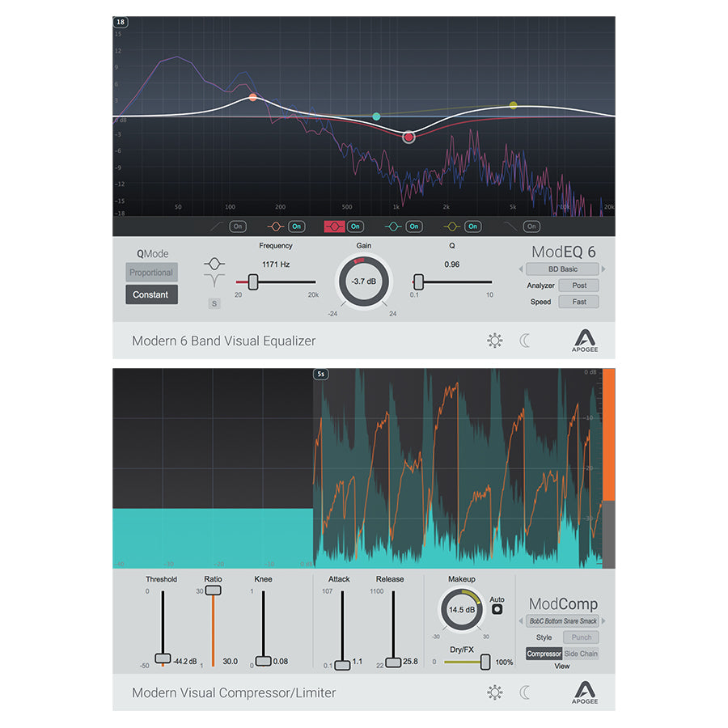Toggle the teal band 4 On switch
This screenshot has height=728, width=728.
tap(414, 226)
